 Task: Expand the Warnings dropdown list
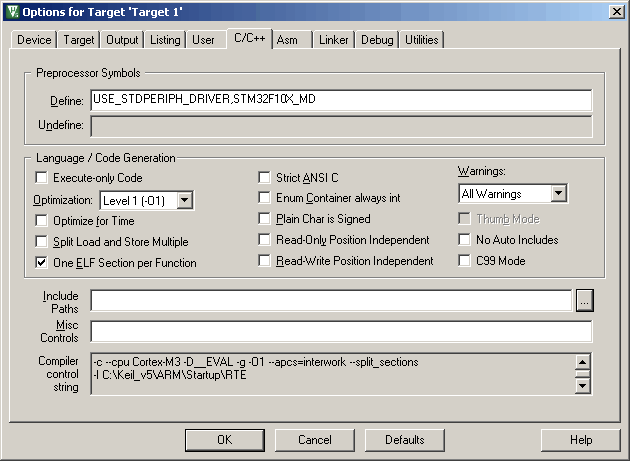tap(542, 193)
